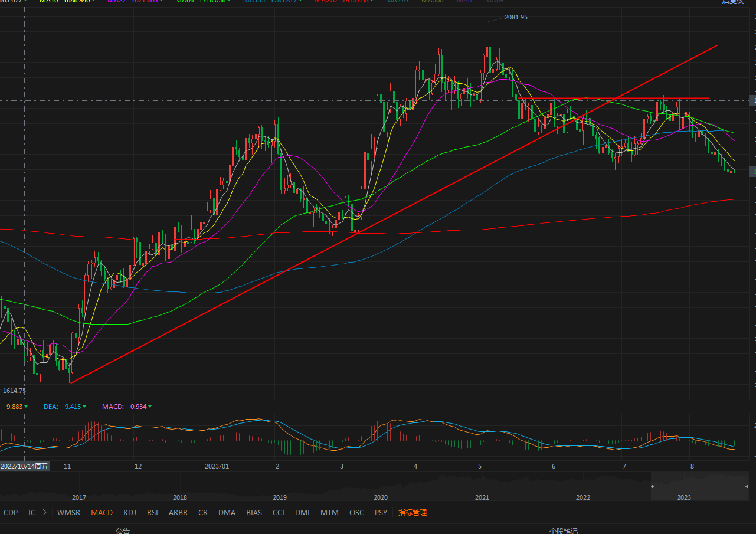Click the 后复权 adjustment button
The width and height of the screenshot is (756, 534).
pos(732,2)
